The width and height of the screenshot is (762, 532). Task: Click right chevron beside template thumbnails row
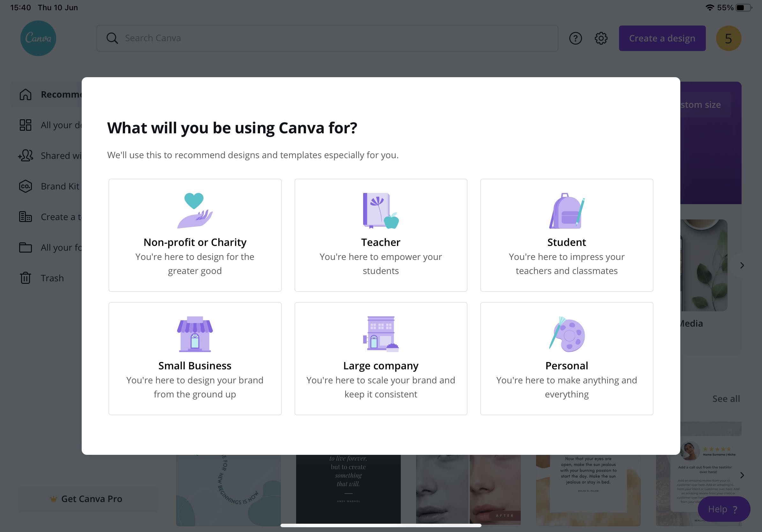742,475
